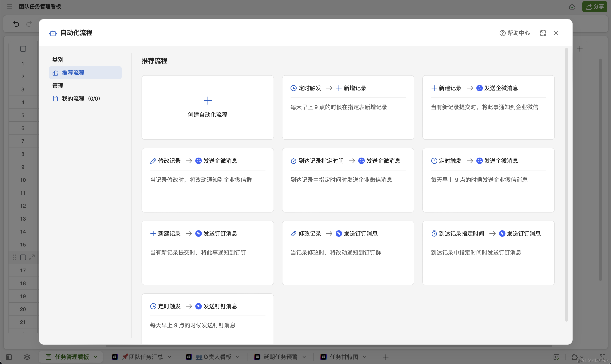Screen dimensions: 611x364
Task: Select 我的流程 (0/0) in sidebar
Action: click(x=81, y=99)
